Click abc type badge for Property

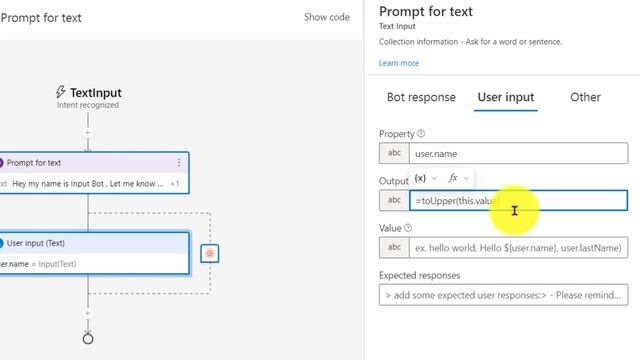tap(394, 153)
